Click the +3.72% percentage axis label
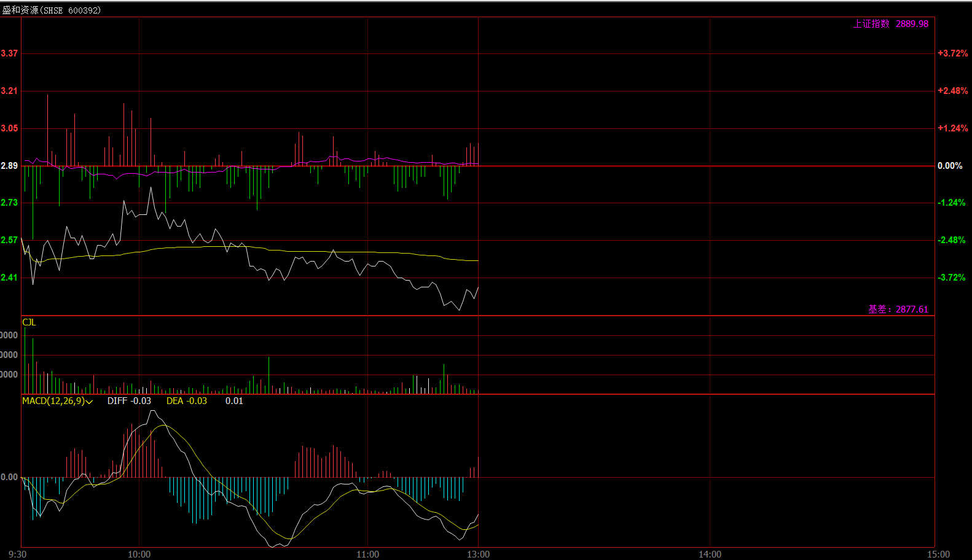This screenshot has height=560, width=972. (952, 53)
